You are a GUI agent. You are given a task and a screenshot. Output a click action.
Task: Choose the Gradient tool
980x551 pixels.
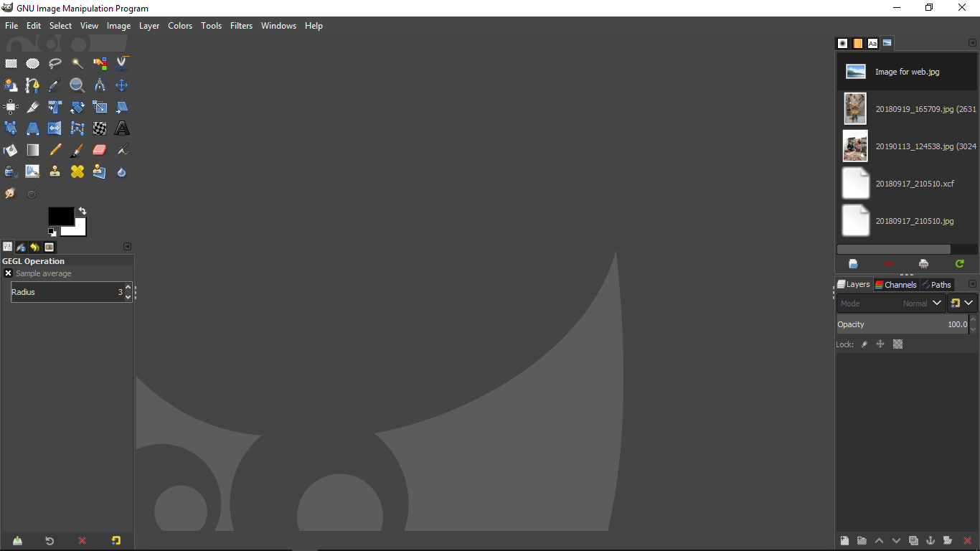point(33,150)
